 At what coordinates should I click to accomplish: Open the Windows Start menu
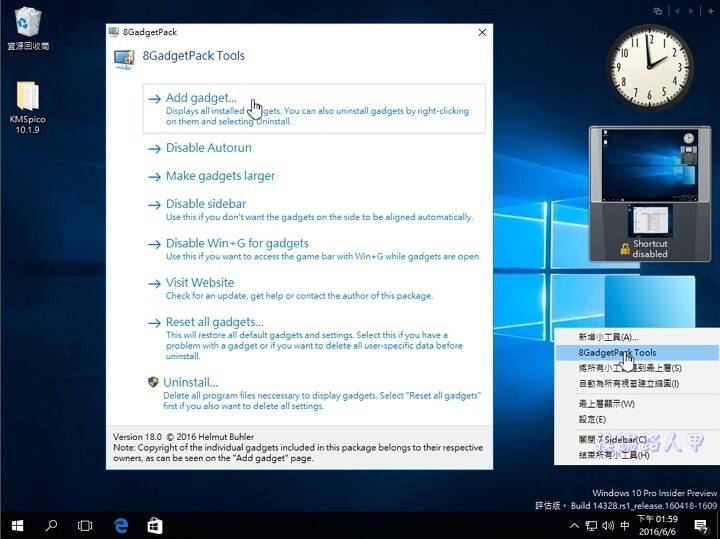[17, 526]
